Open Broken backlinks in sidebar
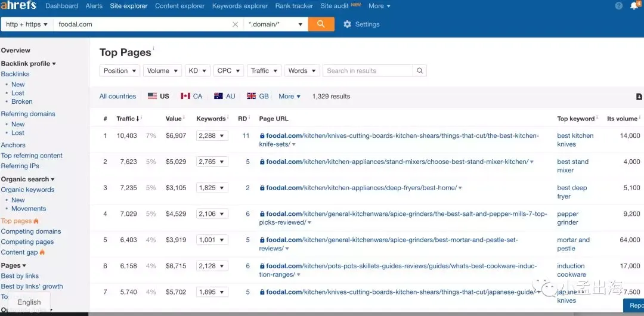644x316 pixels. 22,101
